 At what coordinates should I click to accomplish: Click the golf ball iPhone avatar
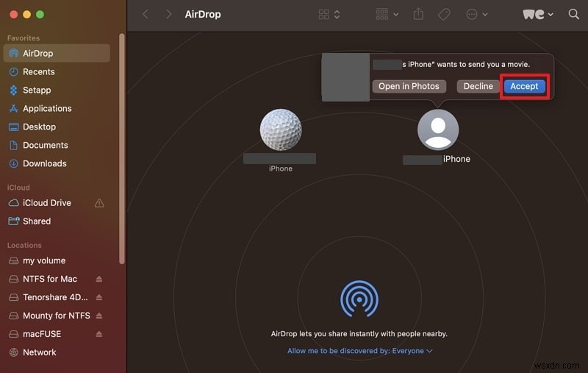coord(281,129)
